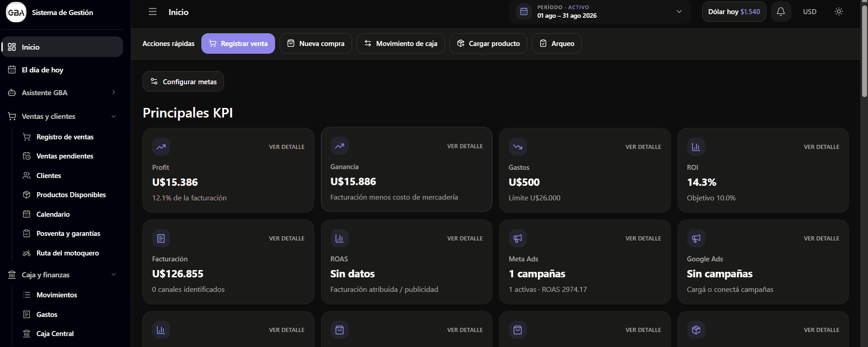Open Gastos in the sidebar
The image size is (868, 347).
click(47, 315)
